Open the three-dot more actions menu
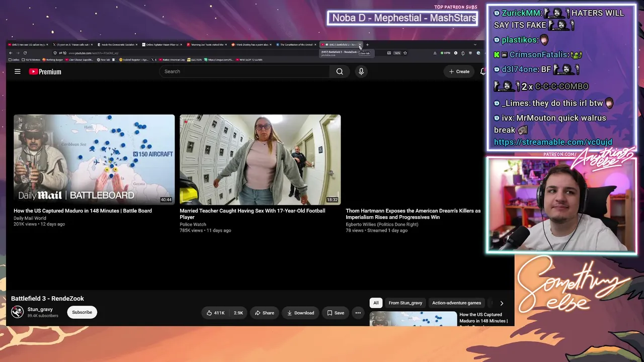Viewport: 644px width, 362px height. [x=358, y=313]
